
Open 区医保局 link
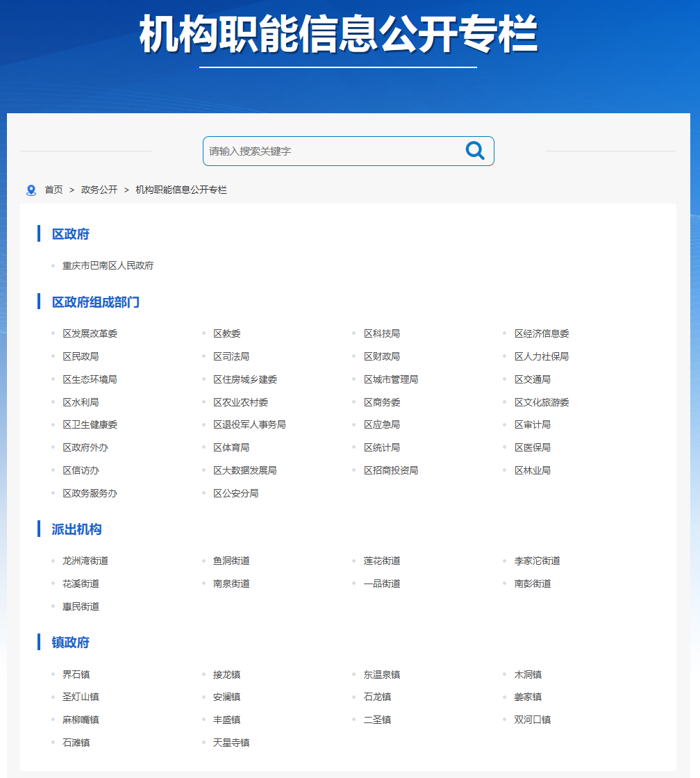click(533, 447)
